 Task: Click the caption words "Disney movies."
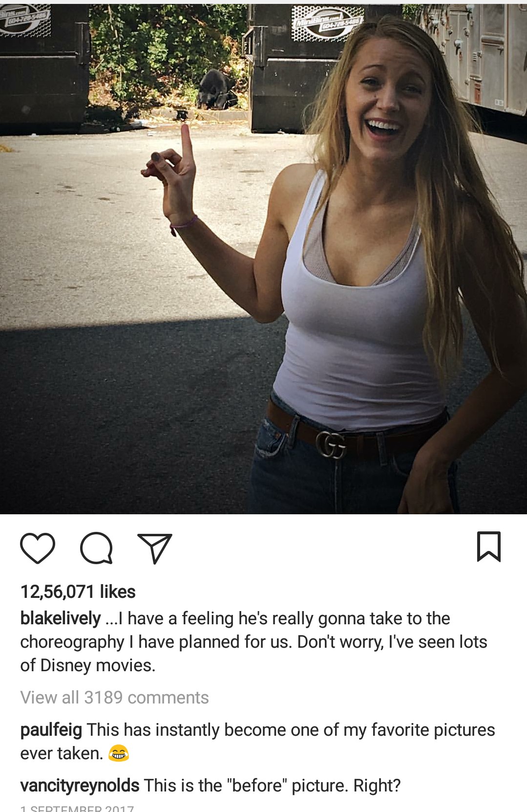point(98,665)
